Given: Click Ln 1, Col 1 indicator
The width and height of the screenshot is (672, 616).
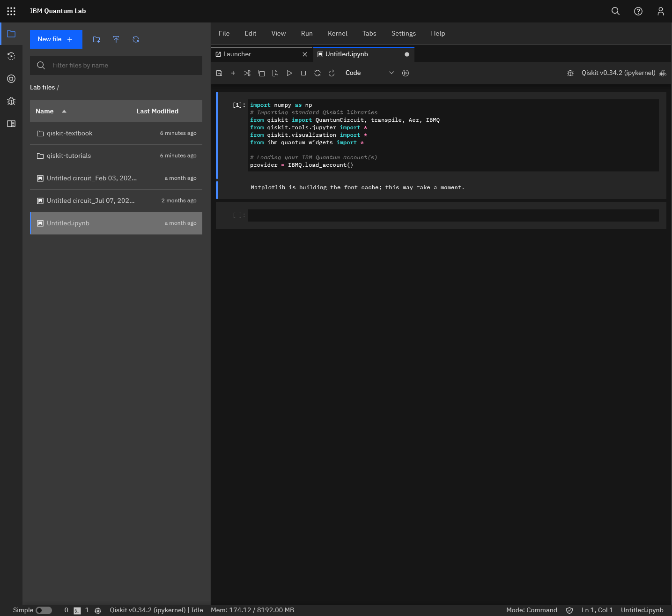Looking at the screenshot, I should 597,610.
